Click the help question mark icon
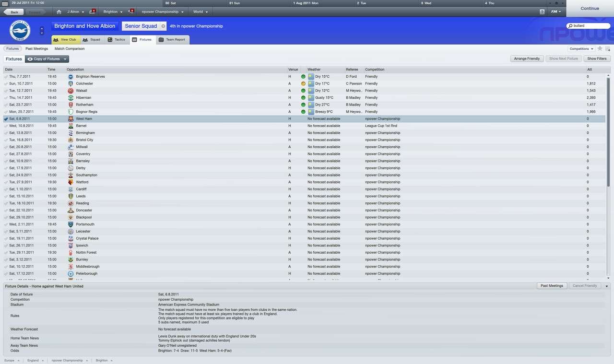 [543, 12]
